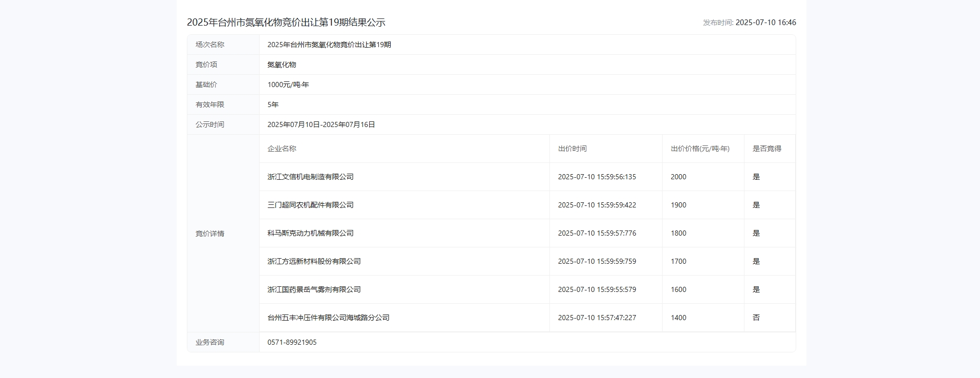
Task: Select base price 1000元/吨·年
Action: (288, 85)
